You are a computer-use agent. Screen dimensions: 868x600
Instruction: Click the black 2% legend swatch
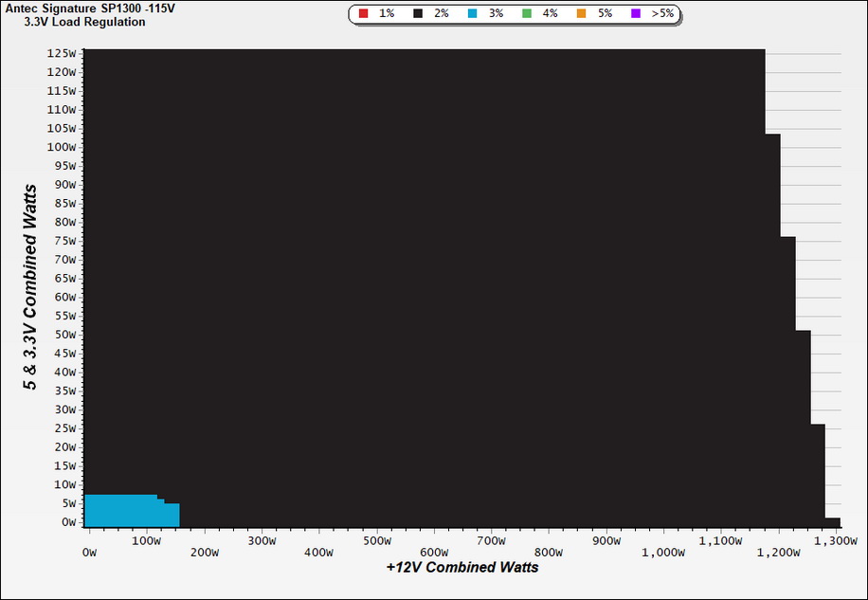click(418, 14)
